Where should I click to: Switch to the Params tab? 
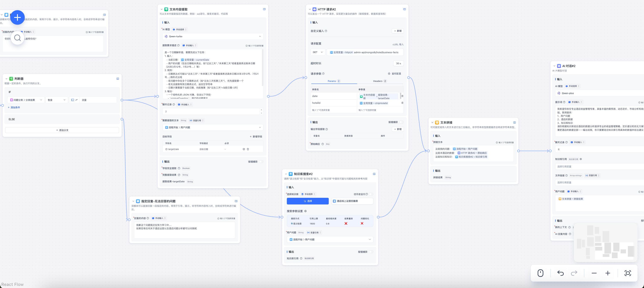pyautogui.click(x=334, y=81)
